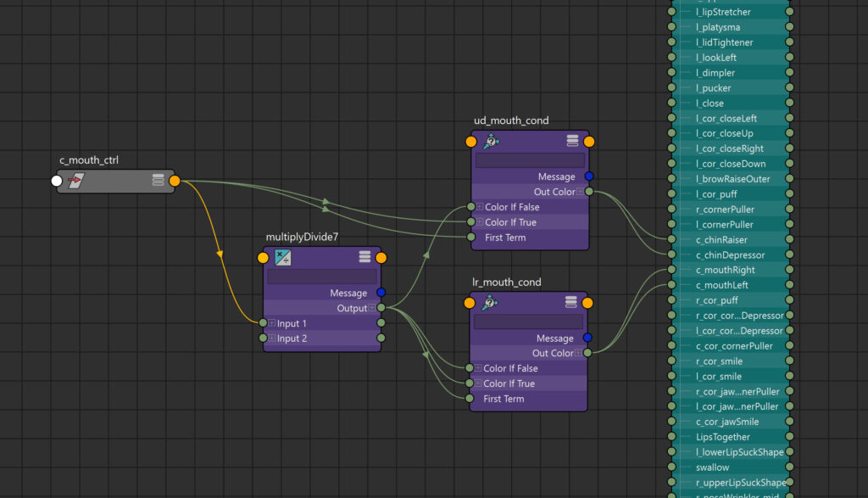Expand Out Color on lr_mouth_cond
The image size is (868, 498).
click(x=578, y=353)
